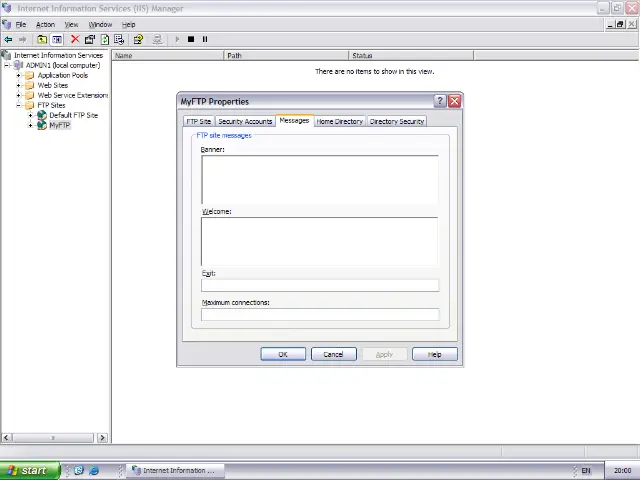
Task: Click the Maximum connections message field
Action: tap(320, 314)
